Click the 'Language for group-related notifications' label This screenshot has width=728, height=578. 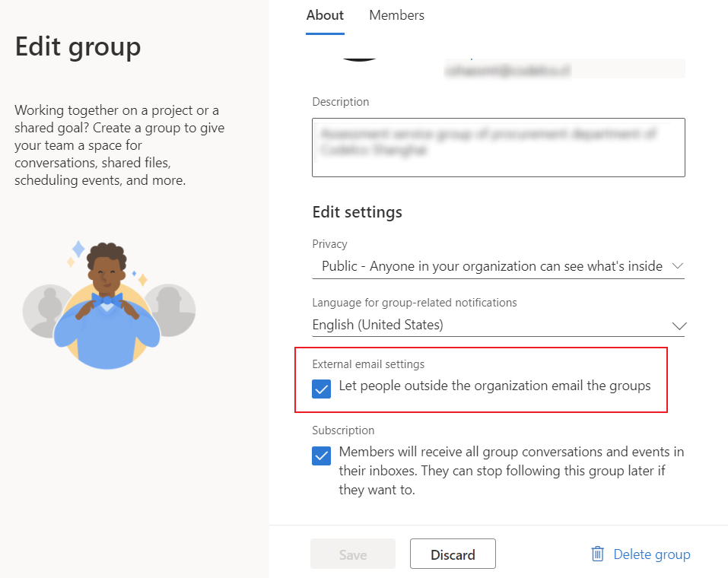414,303
